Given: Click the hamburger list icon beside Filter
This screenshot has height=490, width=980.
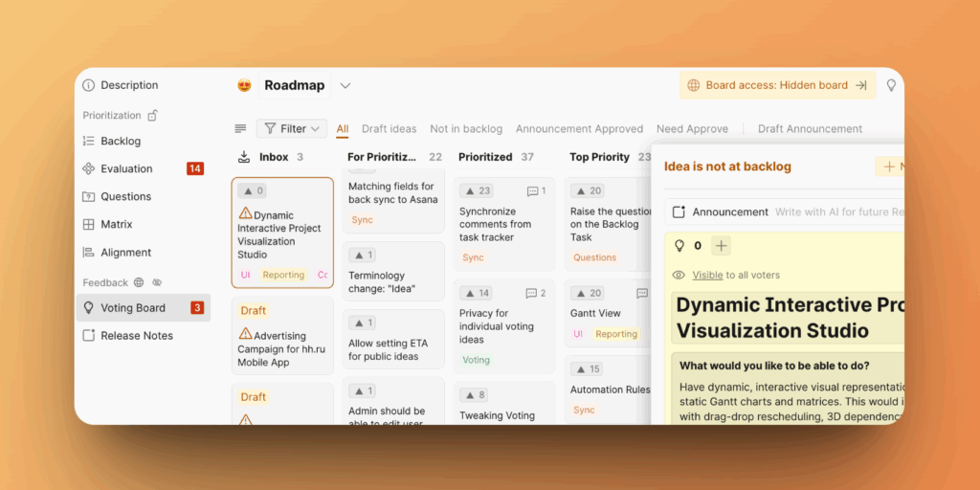Looking at the screenshot, I should [240, 128].
